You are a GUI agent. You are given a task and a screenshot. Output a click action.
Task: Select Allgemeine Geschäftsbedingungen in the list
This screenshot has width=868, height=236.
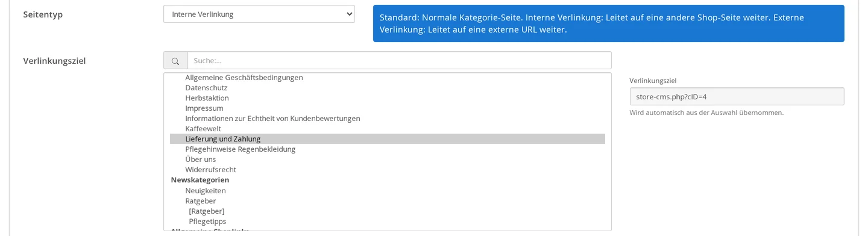tap(387, 78)
